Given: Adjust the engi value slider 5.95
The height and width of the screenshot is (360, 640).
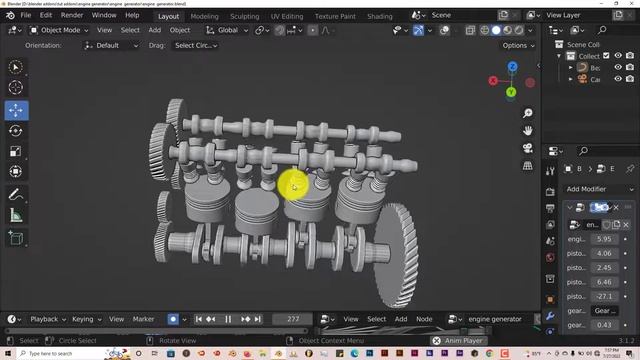Looking at the screenshot, I should [x=604, y=239].
